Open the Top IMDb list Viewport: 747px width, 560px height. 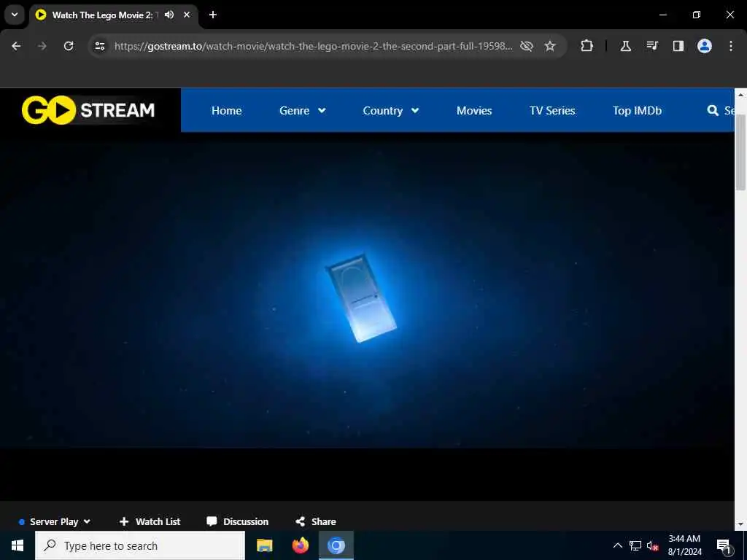coord(637,111)
